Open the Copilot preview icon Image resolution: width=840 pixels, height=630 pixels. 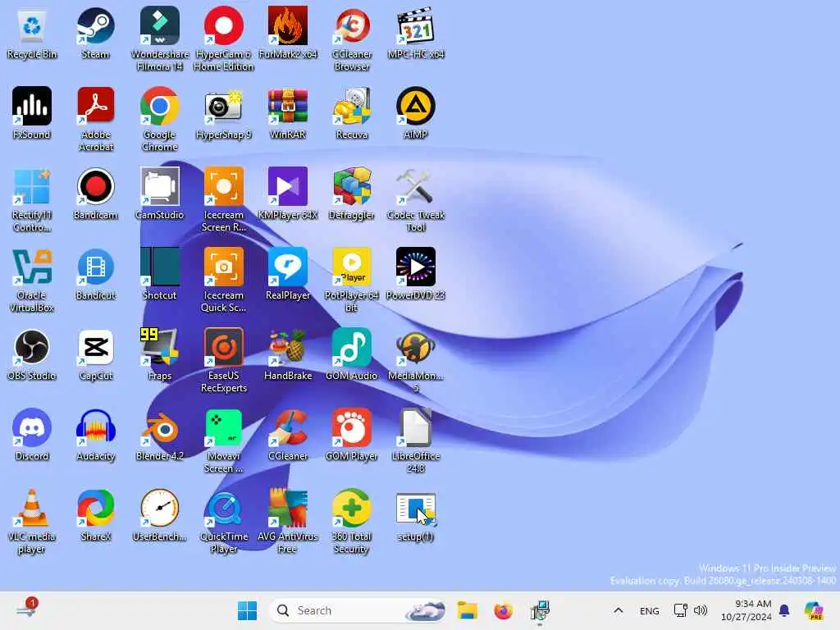coord(815,610)
